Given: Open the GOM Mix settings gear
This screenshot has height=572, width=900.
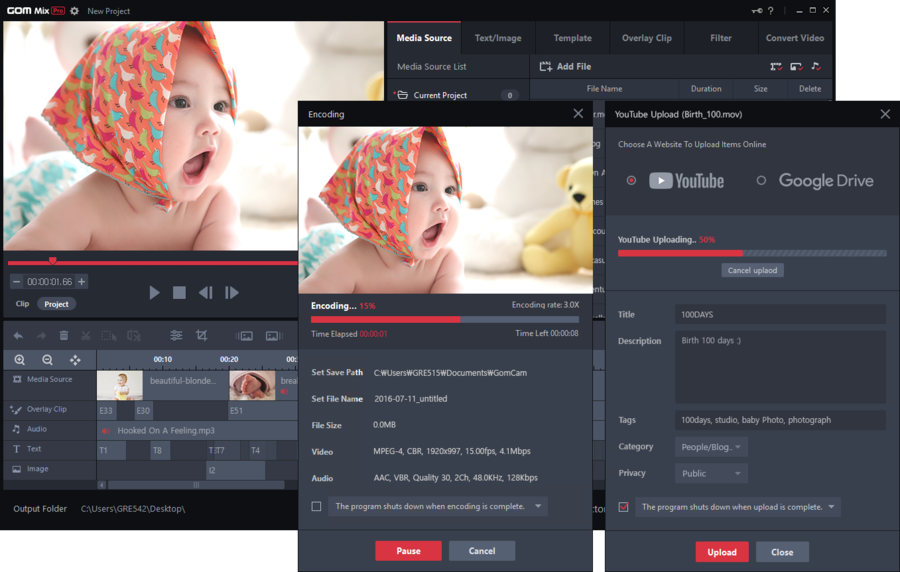Looking at the screenshot, I should tap(75, 11).
